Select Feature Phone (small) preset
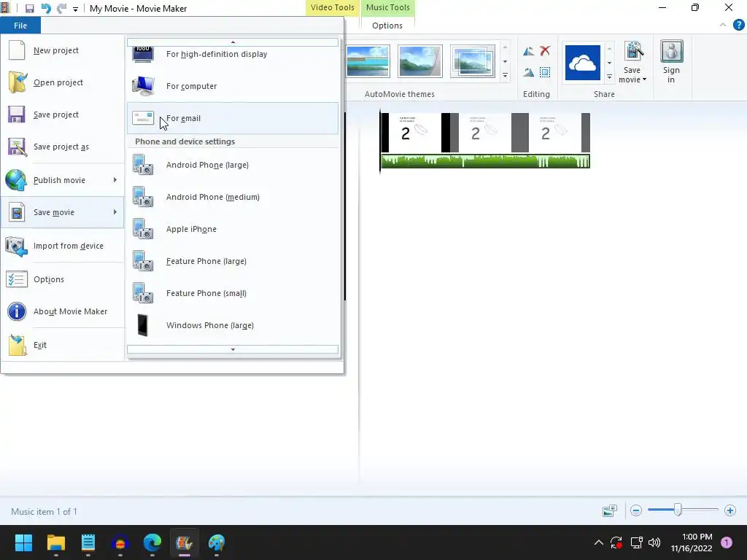 click(233, 293)
